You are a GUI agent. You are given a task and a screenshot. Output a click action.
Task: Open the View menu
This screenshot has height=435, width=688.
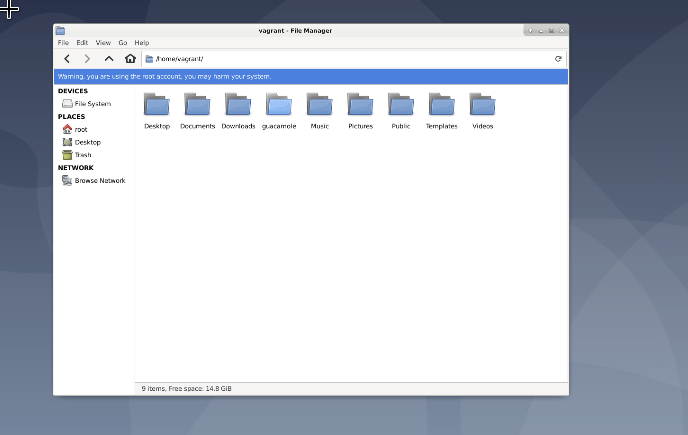click(103, 43)
